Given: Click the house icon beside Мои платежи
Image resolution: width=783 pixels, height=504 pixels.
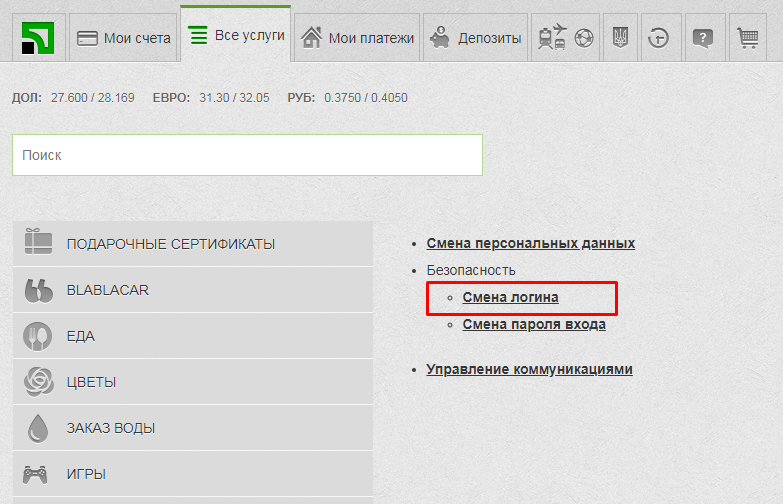Looking at the screenshot, I should [x=312, y=37].
